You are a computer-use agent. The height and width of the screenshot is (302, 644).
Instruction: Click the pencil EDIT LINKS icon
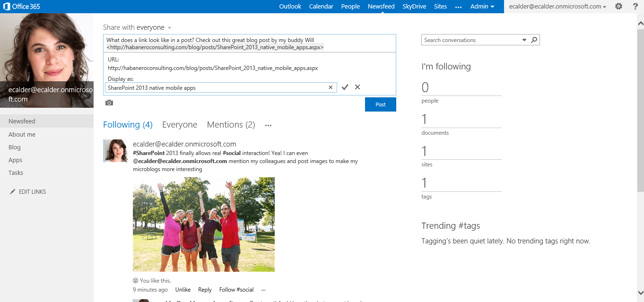click(12, 192)
